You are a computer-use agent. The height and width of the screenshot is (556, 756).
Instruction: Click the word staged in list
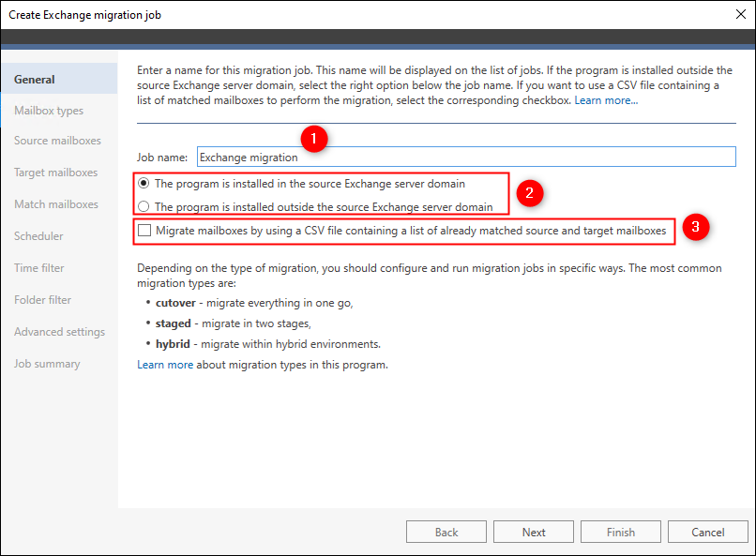174,323
